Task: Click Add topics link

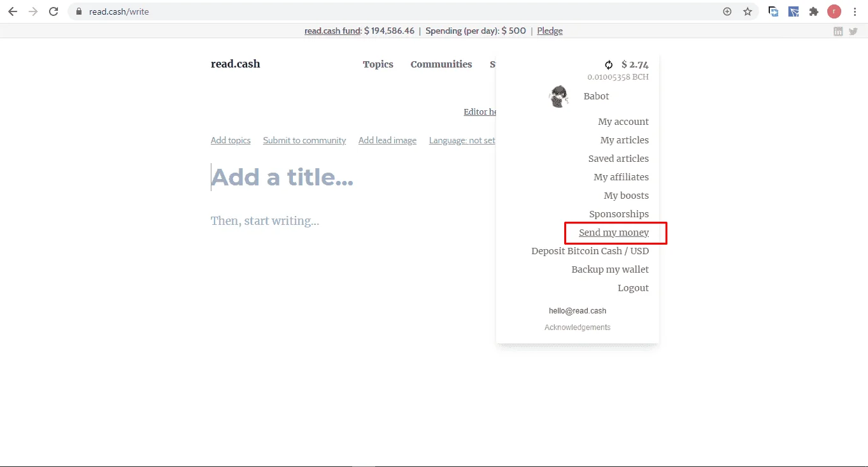Action: pyautogui.click(x=231, y=140)
